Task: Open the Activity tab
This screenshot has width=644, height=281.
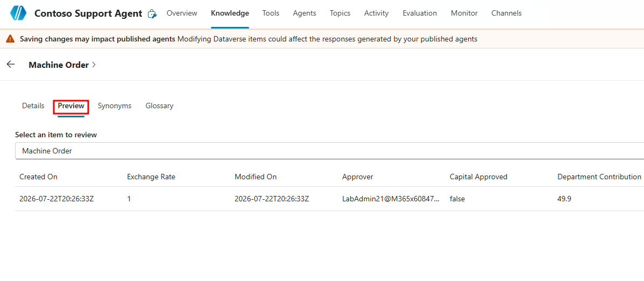Action: [376, 13]
